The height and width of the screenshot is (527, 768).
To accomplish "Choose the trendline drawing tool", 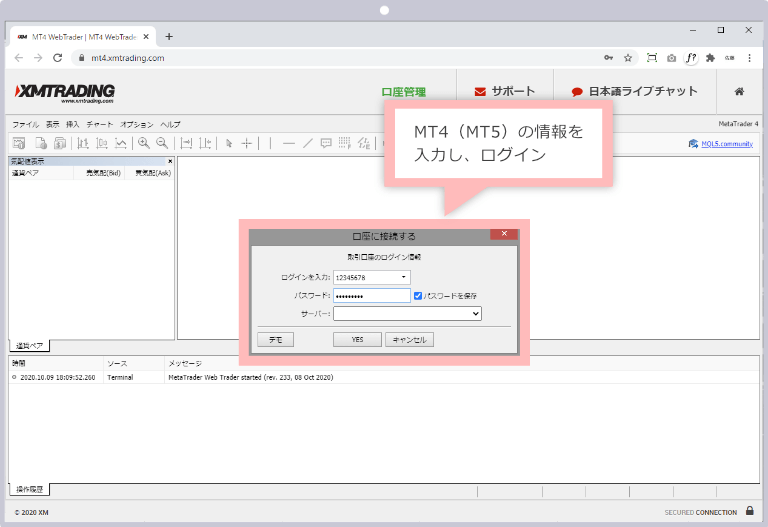I will [307, 143].
